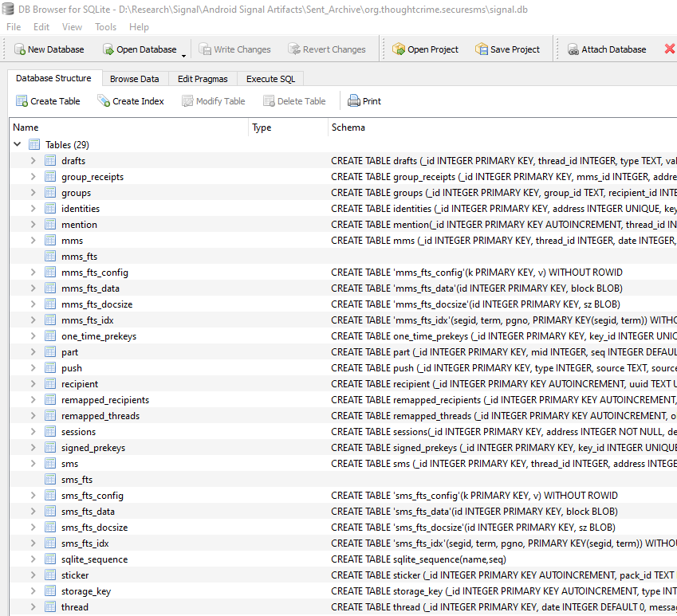Click the CREATE TABLE 'sms_fts_data' schema text
The image size is (677, 616).
coord(474,512)
